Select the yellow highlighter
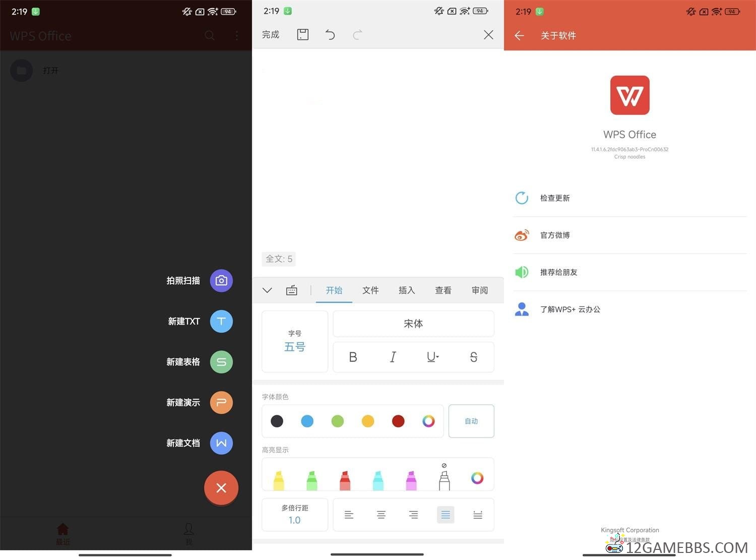Screen dimensions: 756x560 279,480
